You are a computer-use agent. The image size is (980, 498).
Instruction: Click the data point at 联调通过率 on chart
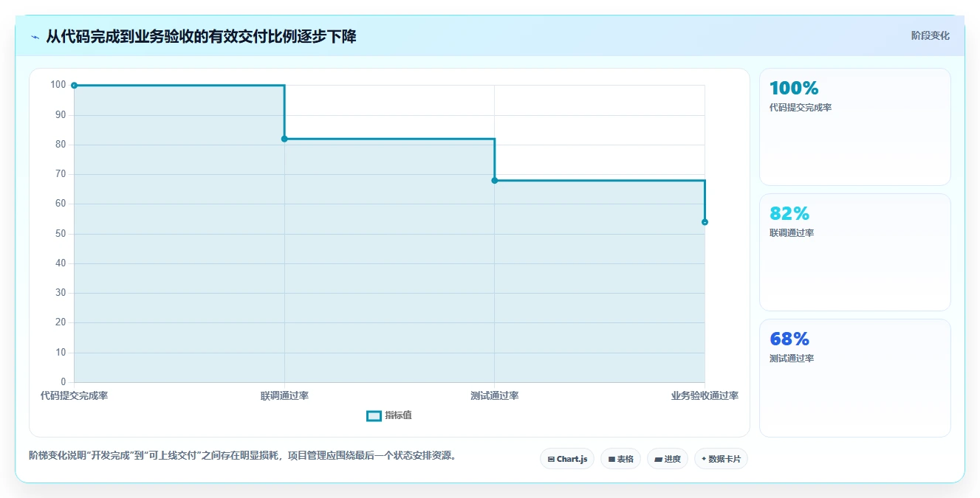pyautogui.click(x=284, y=139)
